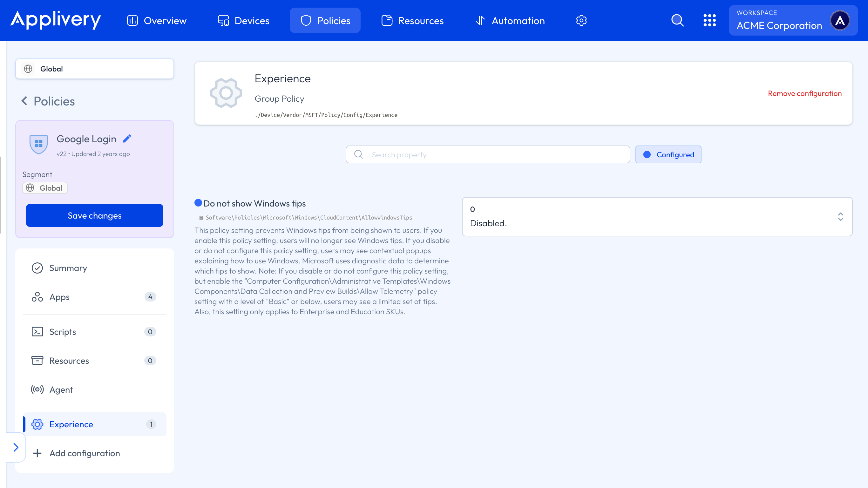
Task: Open the Global segment selector at top
Action: click(95, 69)
